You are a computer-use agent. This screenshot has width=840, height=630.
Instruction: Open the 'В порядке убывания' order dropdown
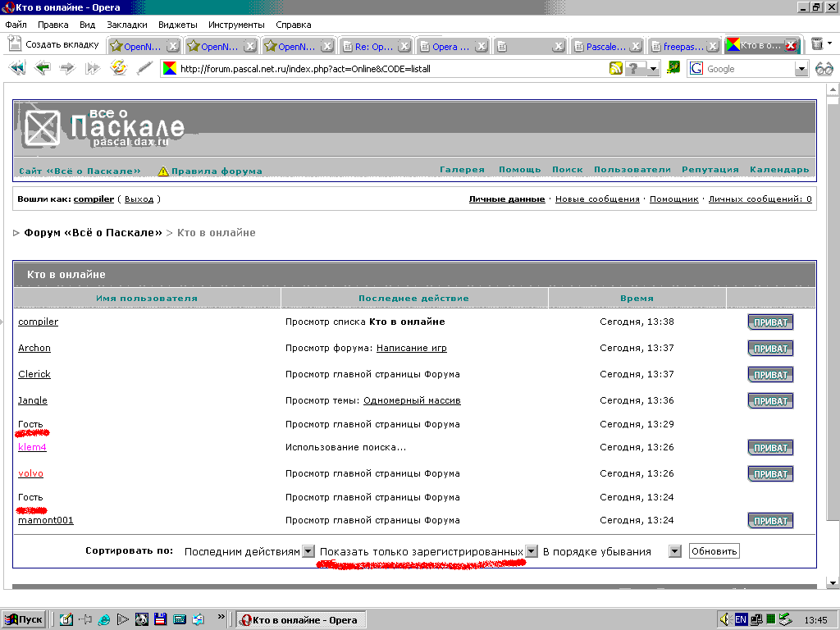click(x=675, y=552)
